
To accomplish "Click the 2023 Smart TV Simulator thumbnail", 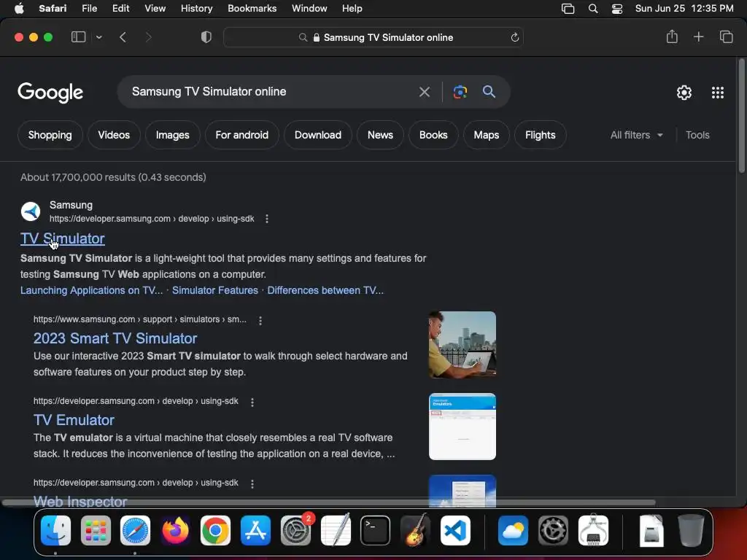I will [462, 345].
